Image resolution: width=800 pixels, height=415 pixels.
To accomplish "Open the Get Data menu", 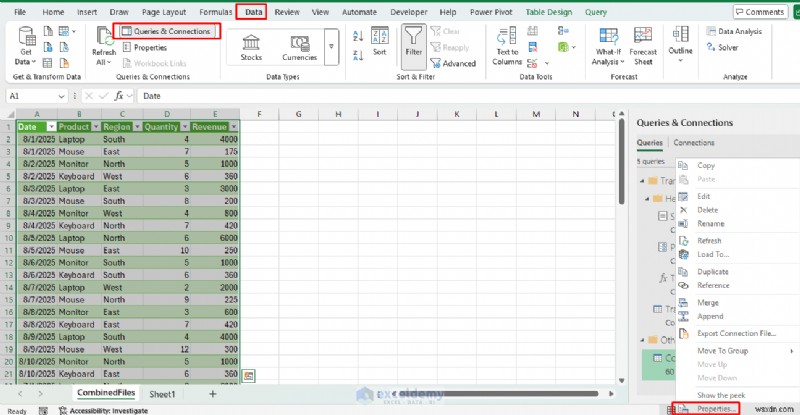I will (26, 47).
